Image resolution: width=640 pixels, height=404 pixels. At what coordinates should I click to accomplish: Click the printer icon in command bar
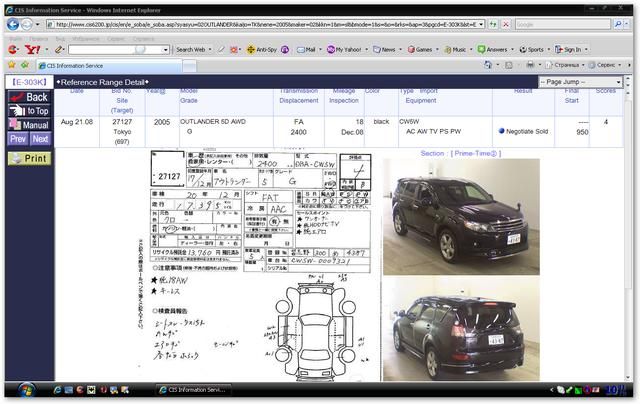pos(530,65)
